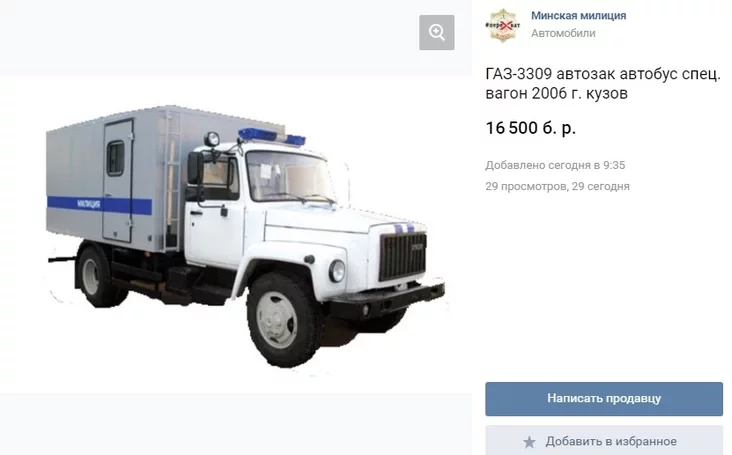Click the star icon for favorites
Screen dimensions: 732x455
(529, 441)
